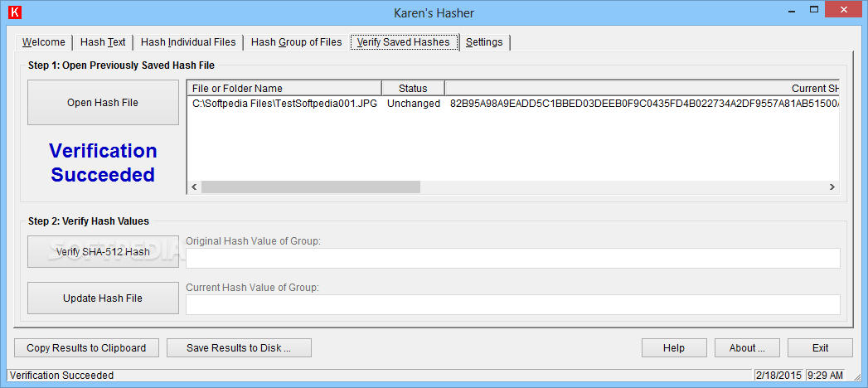Click the horizontal scrollbar left arrow
The image size is (868, 388).
point(194,187)
